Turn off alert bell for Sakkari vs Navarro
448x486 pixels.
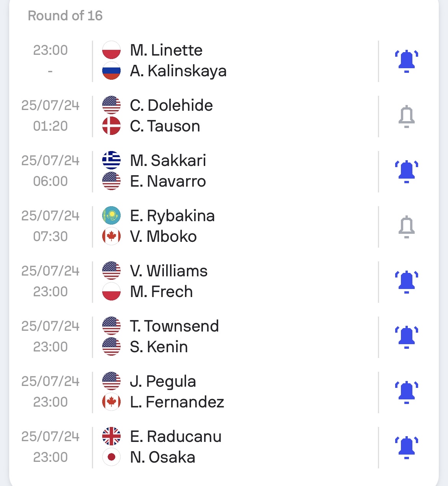(407, 171)
